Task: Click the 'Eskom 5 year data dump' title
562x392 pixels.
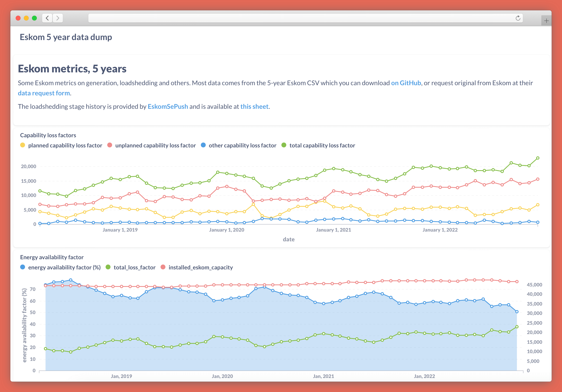Action: click(x=66, y=37)
